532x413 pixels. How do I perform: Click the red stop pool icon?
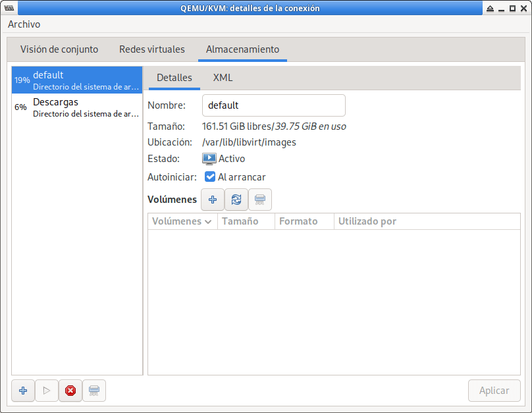pos(70,391)
